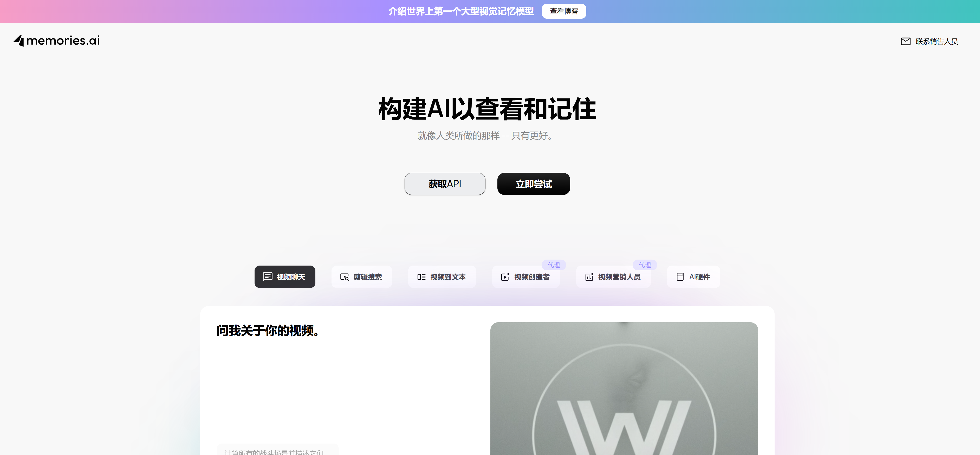Click the chat icon on 视频聊天 tab
The width and height of the screenshot is (980, 455).
tap(268, 277)
